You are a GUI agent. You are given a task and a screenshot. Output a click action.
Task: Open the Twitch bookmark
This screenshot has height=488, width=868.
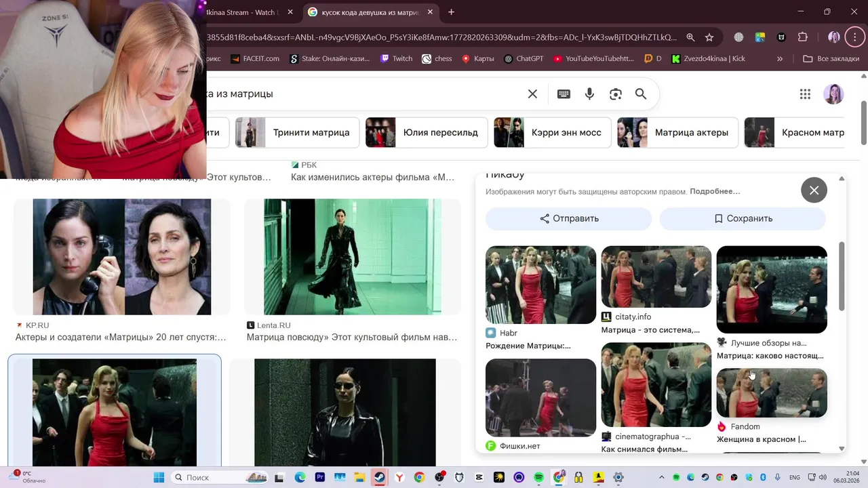point(396,59)
